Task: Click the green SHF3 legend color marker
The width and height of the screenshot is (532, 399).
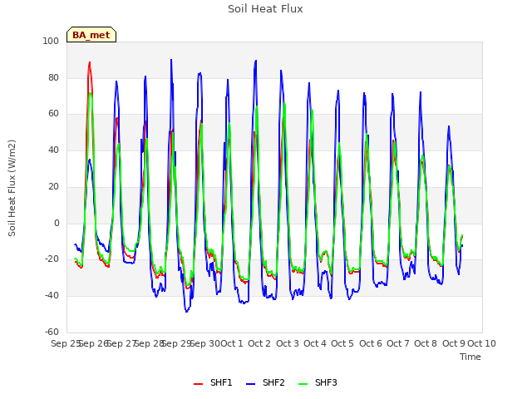Action: [303, 384]
